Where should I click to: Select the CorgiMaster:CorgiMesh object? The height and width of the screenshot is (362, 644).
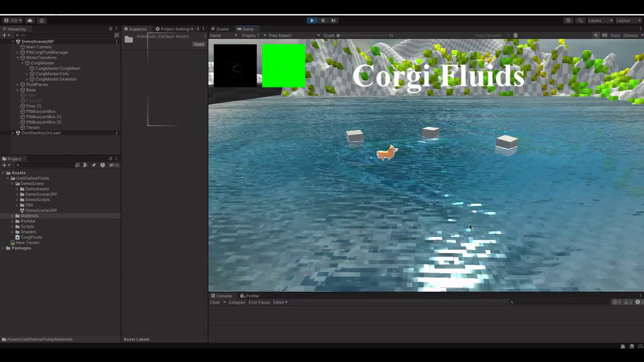coord(58,68)
